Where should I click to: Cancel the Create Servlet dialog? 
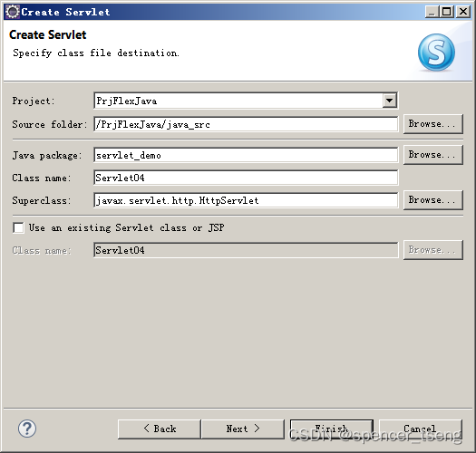pos(421,429)
